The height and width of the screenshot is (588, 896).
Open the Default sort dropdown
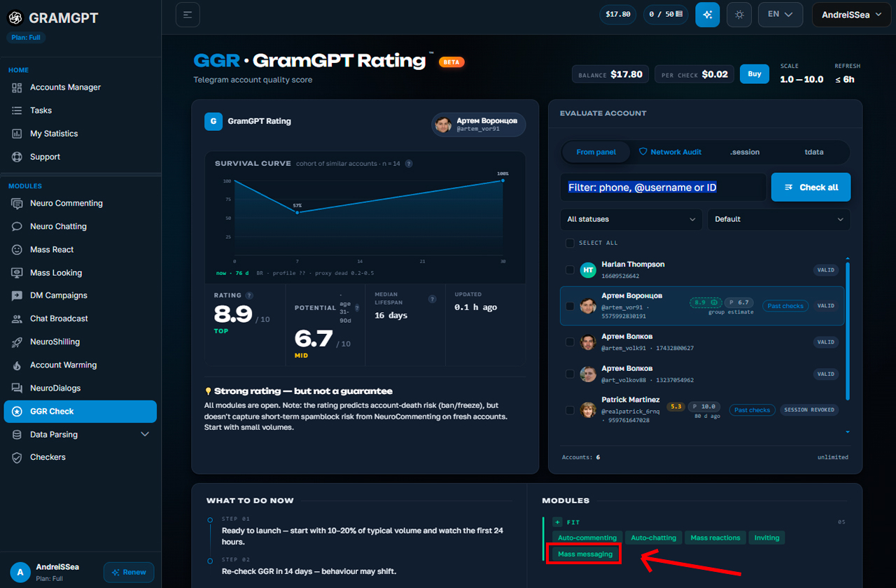(x=779, y=219)
